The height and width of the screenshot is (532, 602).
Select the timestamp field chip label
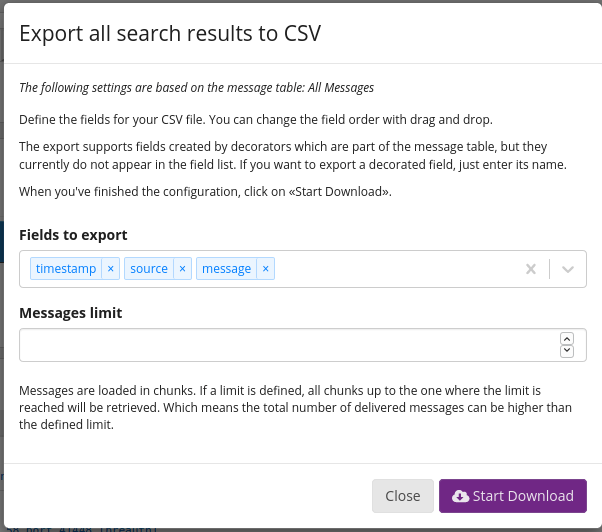(x=65, y=269)
